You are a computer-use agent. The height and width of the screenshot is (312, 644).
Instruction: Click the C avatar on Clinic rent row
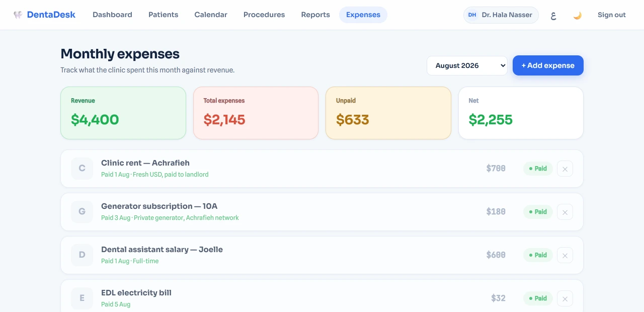(82, 169)
